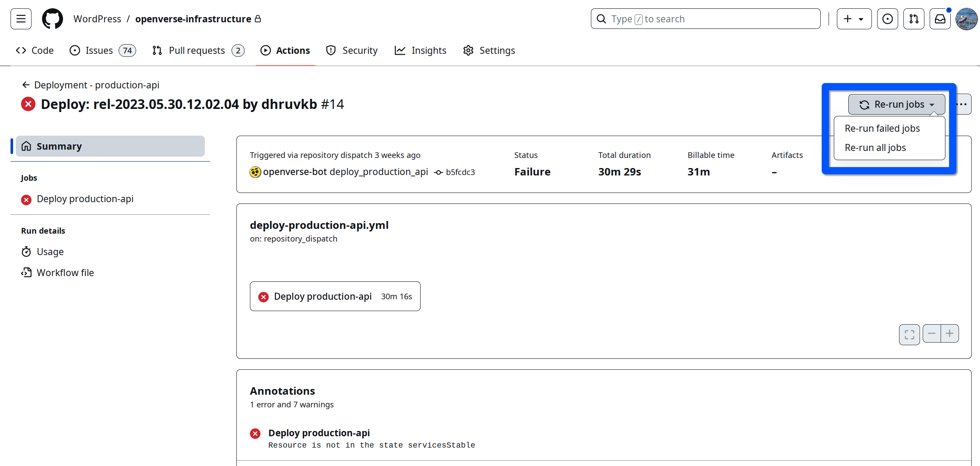Open the Pull requests shortcut icon in header
The height and width of the screenshot is (466, 980).
(x=914, y=19)
